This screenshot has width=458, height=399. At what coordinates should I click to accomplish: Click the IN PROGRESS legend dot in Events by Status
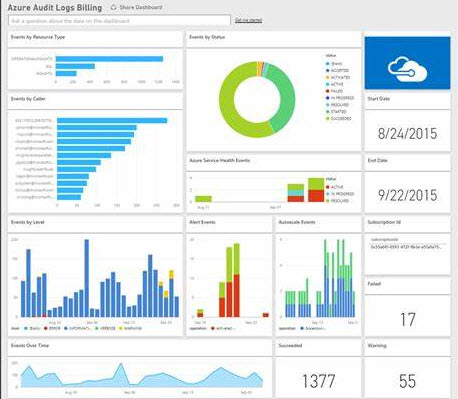click(x=328, y=98)
